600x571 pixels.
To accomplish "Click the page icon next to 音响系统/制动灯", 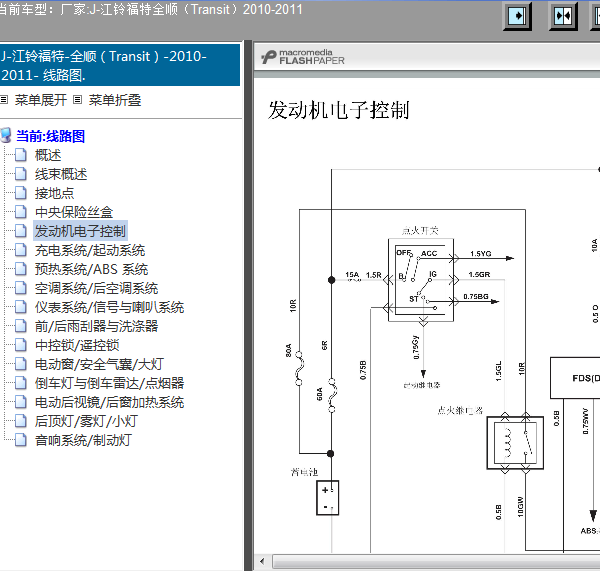I will click(21, 440).
